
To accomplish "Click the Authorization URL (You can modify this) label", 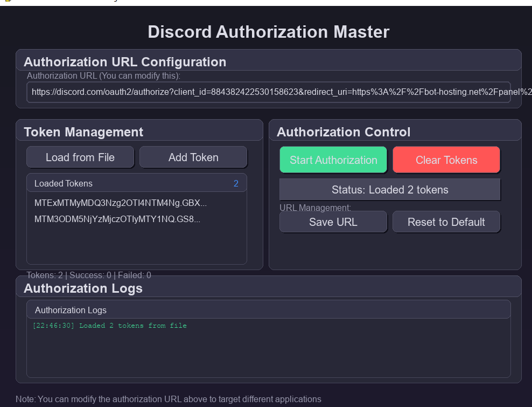I will click(103, 75).
